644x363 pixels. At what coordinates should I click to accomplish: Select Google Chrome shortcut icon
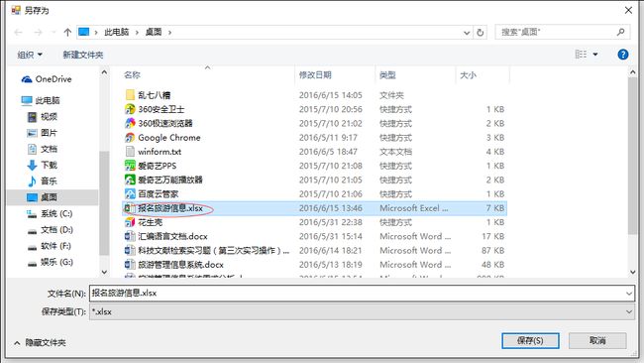(x=130, y=137)
